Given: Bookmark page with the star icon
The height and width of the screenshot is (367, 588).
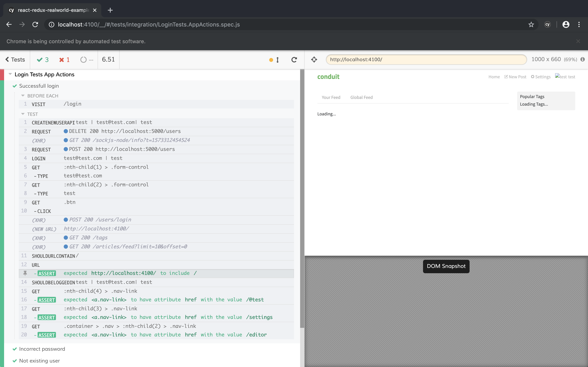Looking at the screenshot, I should tap(531, 24).
